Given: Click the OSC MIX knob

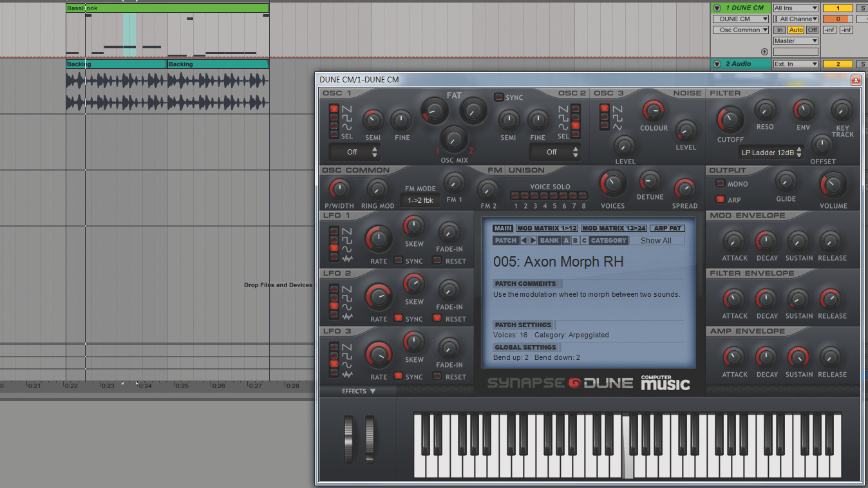Looking at the screenshot, I should pyautogui.click(x=454, y=139).
